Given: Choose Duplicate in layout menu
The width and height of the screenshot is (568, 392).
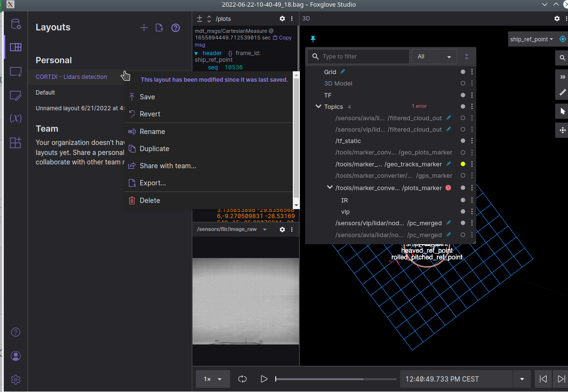Looking at the screenshot, I should pos(209,148).
